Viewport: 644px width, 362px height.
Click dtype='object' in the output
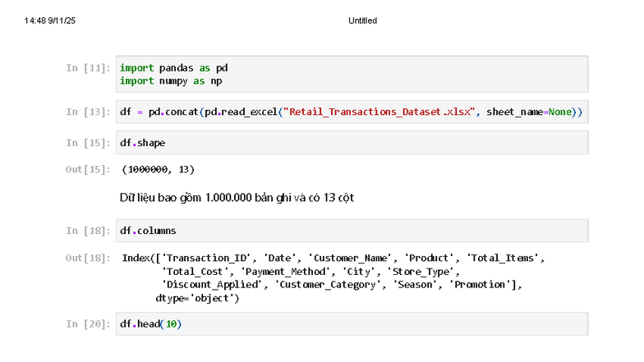coord(195,299)
